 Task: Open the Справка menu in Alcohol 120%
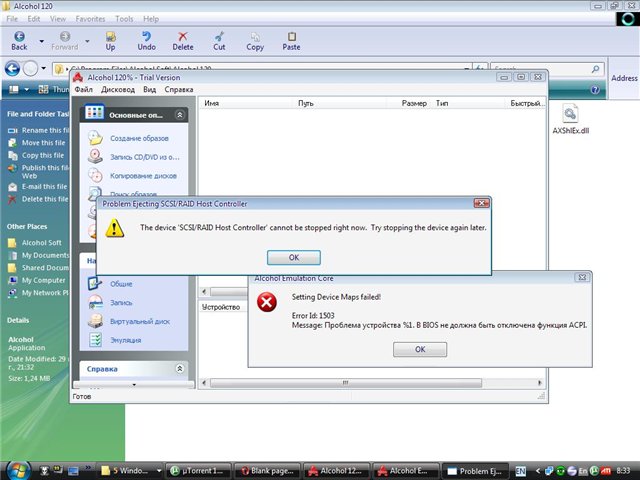pos(179,89)
